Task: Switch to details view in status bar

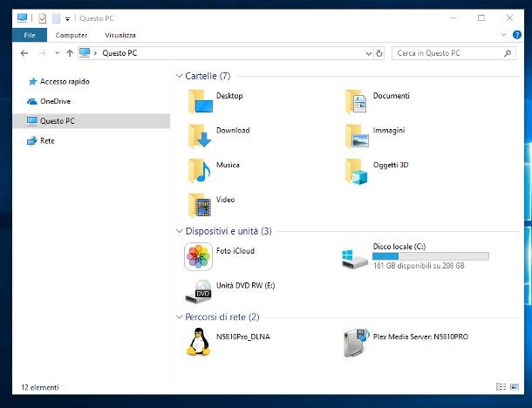Action: pyautogui.click(x=501, y=386)
